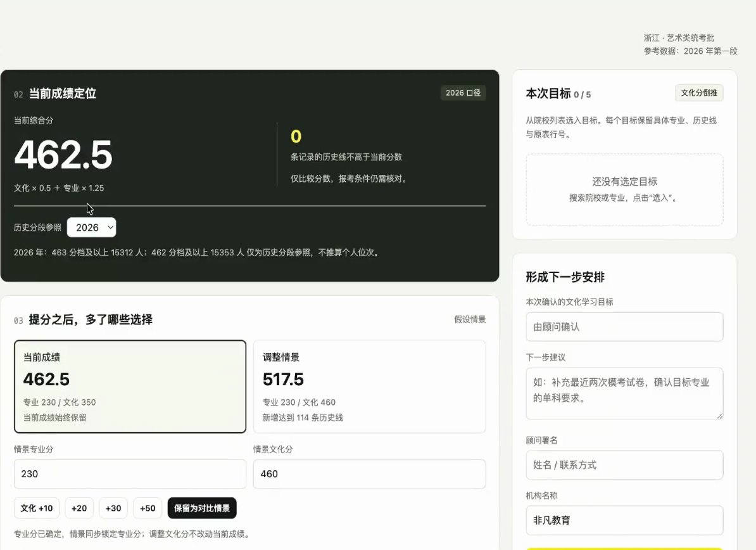Click the 参考数据：2026 年第一段 text
The height and width of the screenshot is (550, 756).
click(x=690, y=51)
